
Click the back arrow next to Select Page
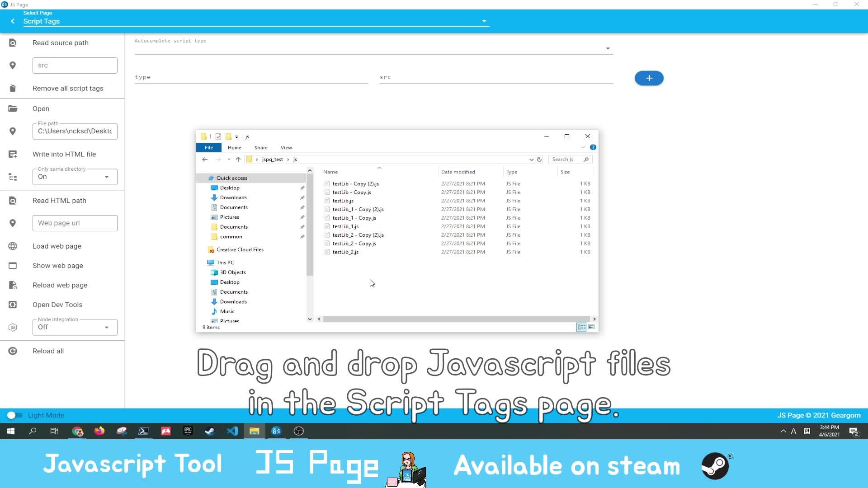point(13,21)
